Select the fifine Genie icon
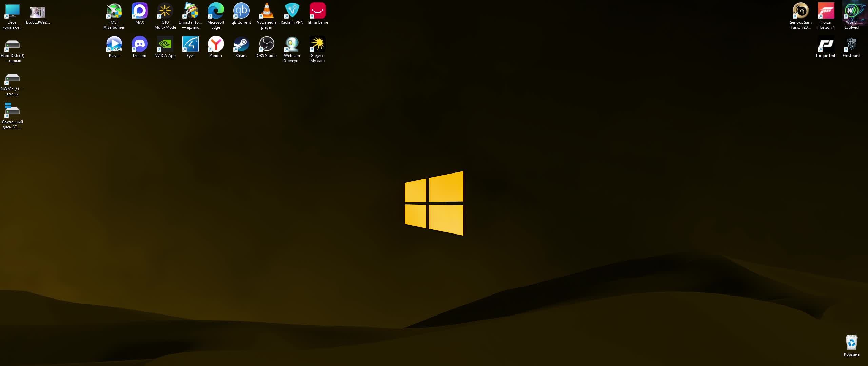 (317, 11)
